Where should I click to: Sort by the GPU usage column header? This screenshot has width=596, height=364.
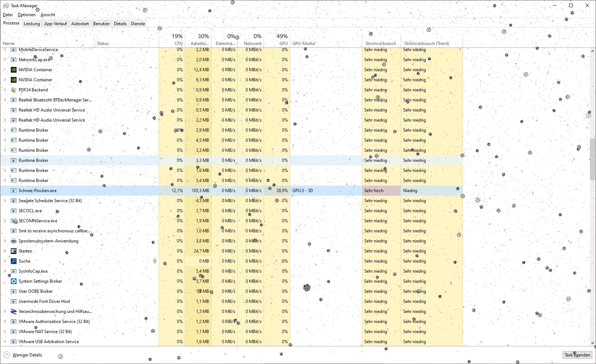[x=277, y=40]
